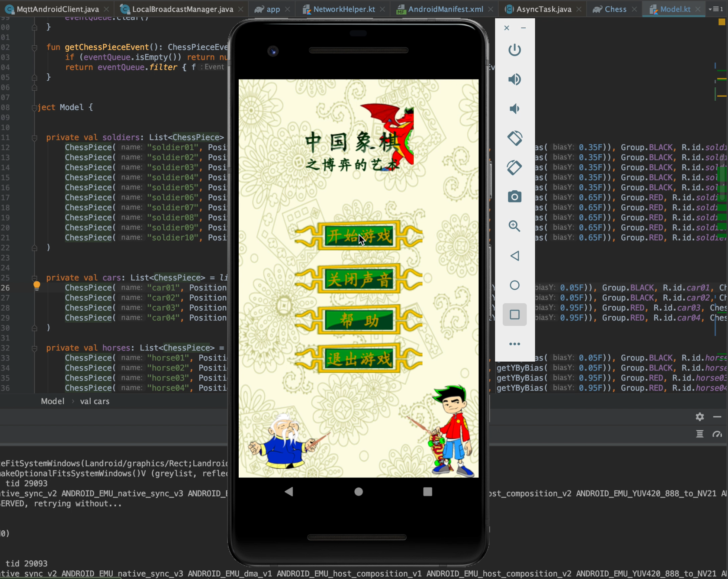Collapse the horses list fold marker

(35, 348)
